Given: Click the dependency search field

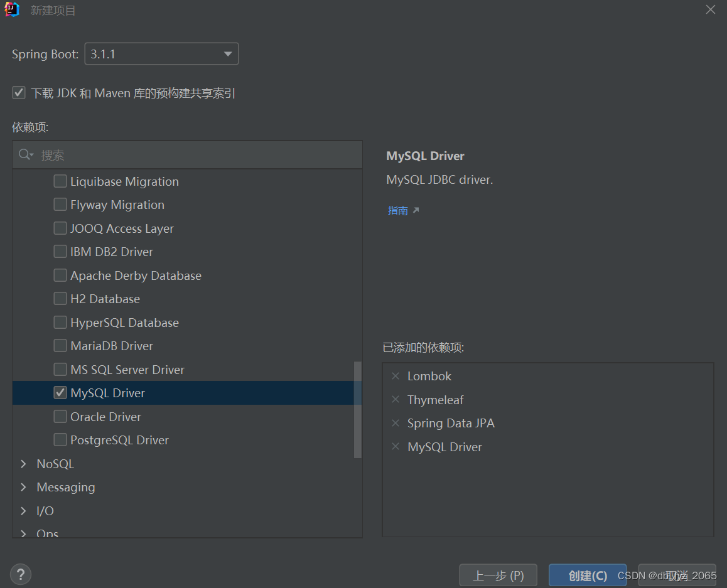Looking at the screenshot, I should pos(187,155).
